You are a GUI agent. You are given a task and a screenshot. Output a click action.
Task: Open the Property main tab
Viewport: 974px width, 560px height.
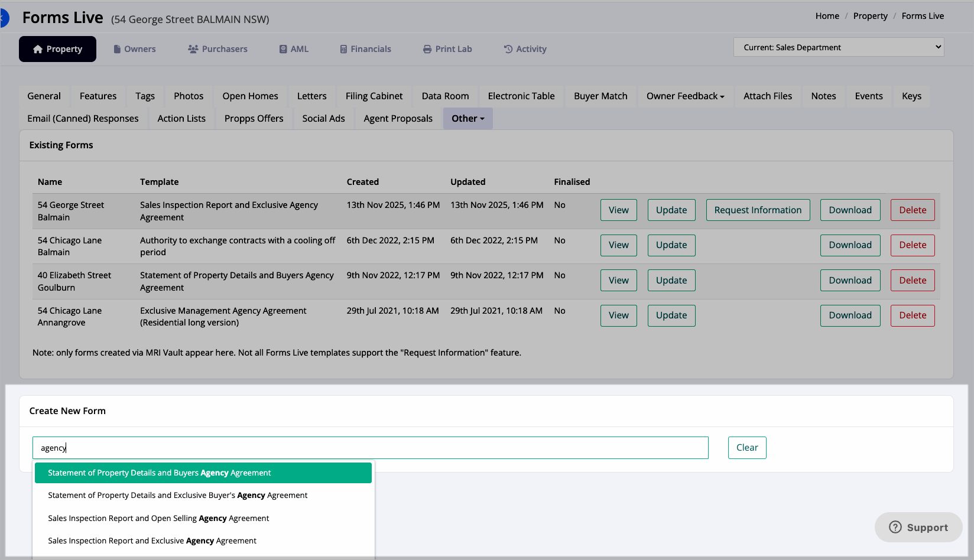[x=57, y=49]
